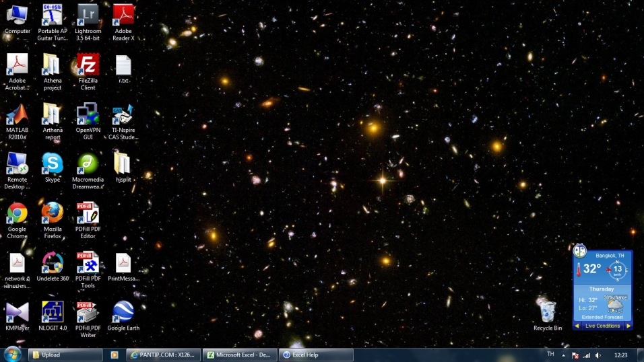Launch Google Chrome shortcut

pos(18,221)
